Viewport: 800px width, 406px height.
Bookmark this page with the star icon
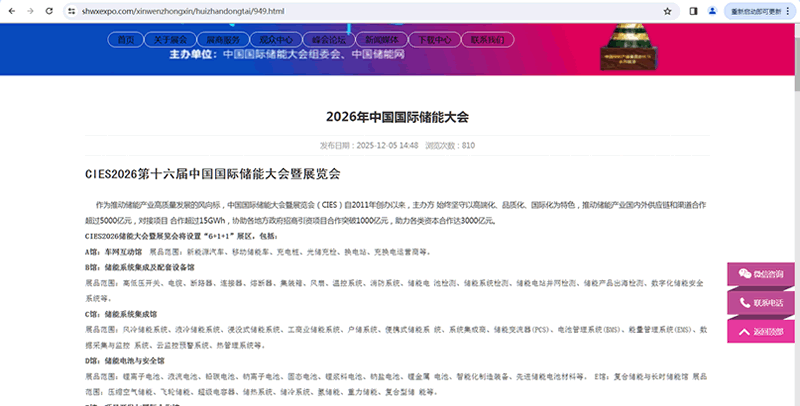(667, 10)
